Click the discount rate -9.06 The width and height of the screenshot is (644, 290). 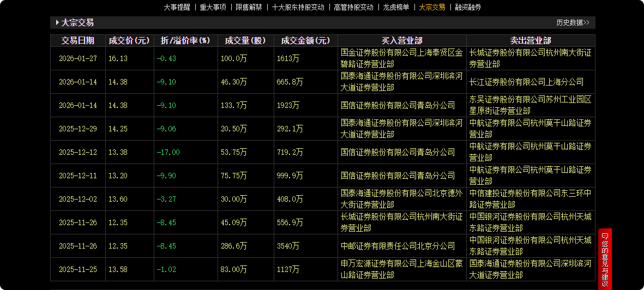tap(166, 129)
